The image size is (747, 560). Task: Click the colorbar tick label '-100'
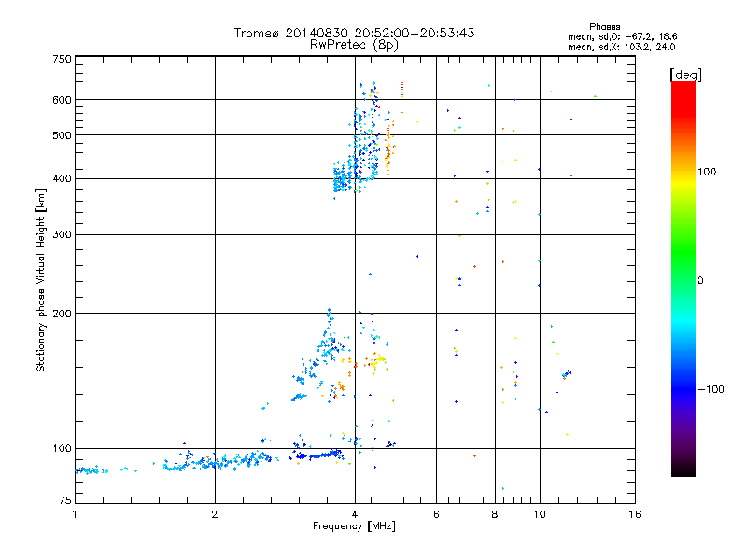(711, 389)
